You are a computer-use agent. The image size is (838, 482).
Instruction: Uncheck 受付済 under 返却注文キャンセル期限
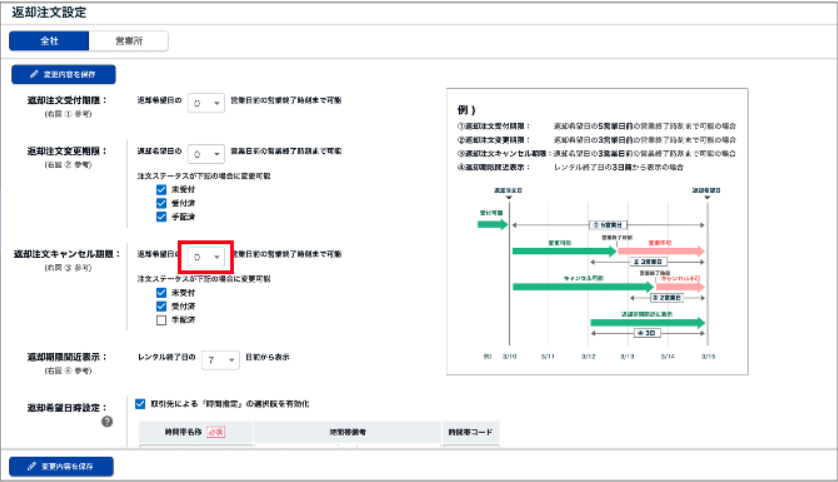162,306
